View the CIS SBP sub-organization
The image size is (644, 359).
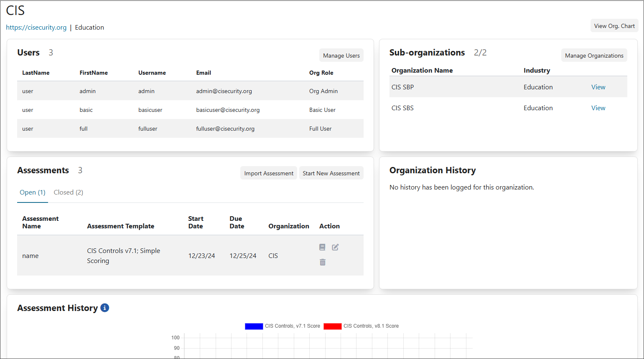(x=598, y=87)
